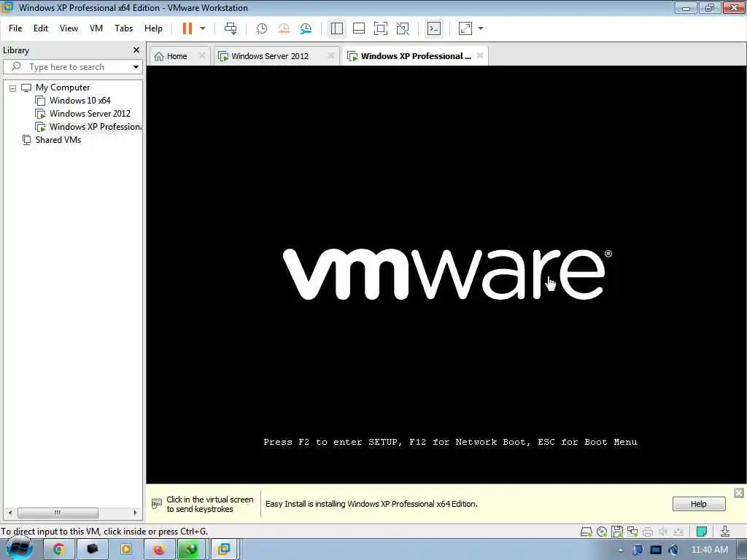Collapse the My Computer tree node
Viewport: 747px width, 560px height.
tap(13, 88)
